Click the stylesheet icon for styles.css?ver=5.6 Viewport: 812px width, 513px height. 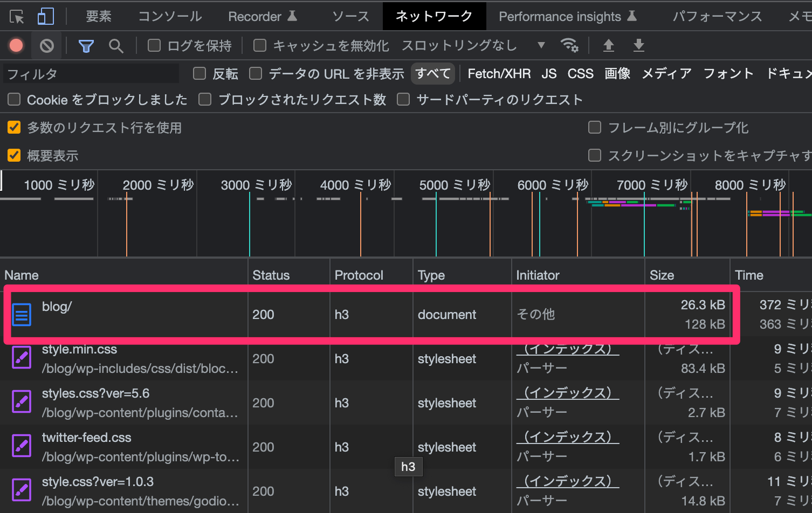(22, 403)
